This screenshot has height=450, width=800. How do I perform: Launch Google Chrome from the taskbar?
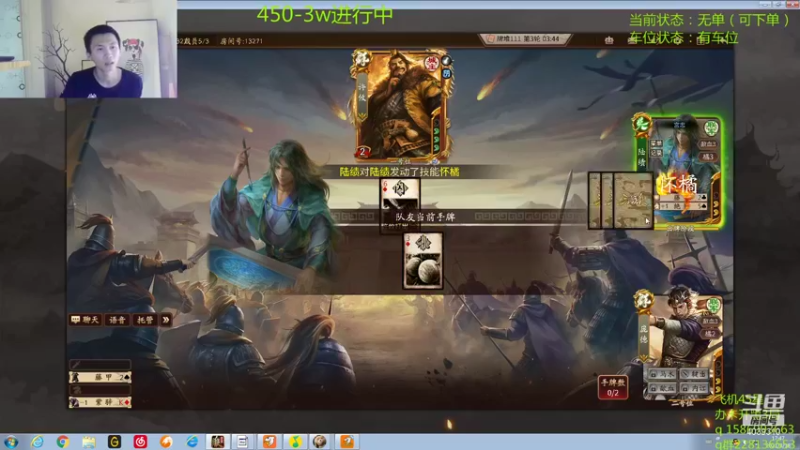click(x=63, y=442)
